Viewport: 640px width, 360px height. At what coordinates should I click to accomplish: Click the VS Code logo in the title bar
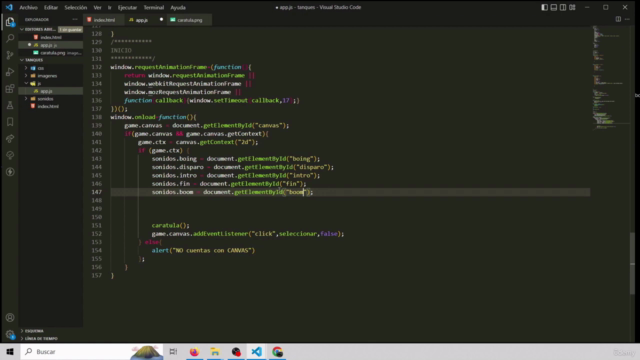click(9, 7)
